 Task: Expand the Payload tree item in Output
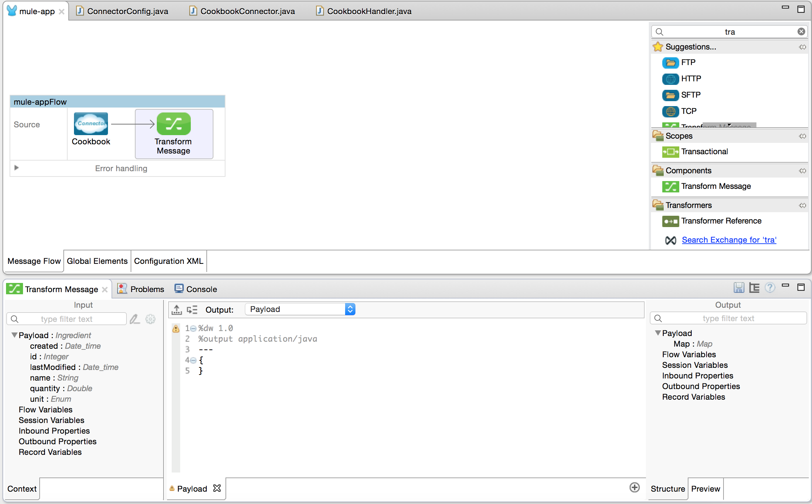[x=657, y=333]
